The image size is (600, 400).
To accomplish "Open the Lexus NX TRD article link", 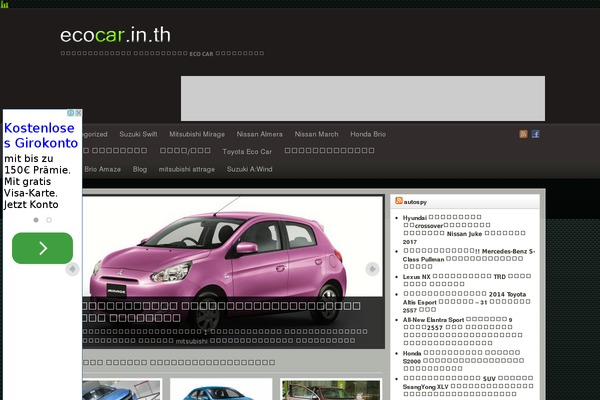I will coord(467,280).
